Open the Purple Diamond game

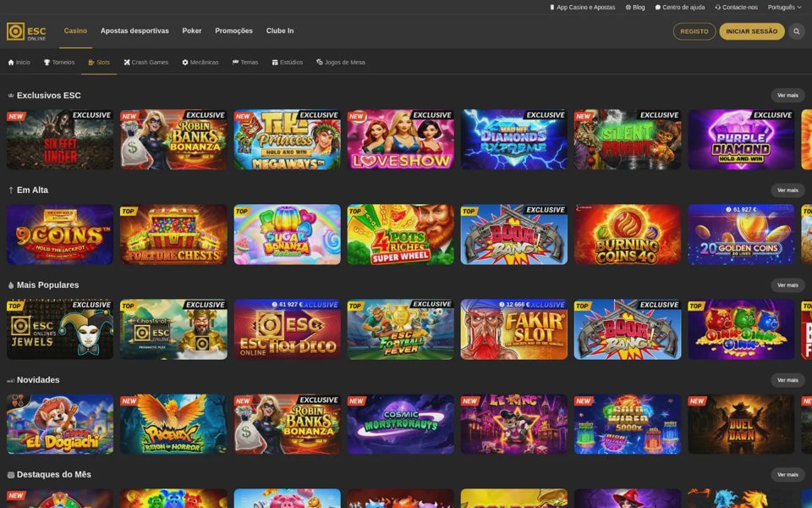741,140
